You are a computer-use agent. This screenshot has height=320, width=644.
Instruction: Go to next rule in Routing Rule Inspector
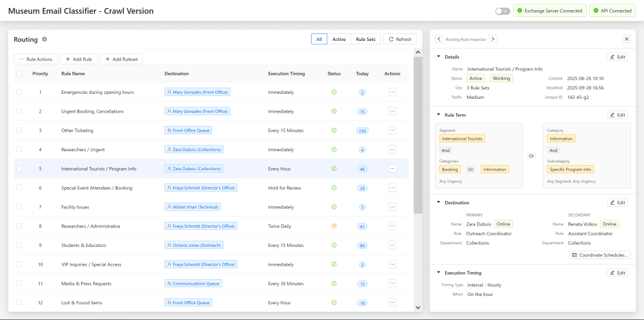click(493, 39)
